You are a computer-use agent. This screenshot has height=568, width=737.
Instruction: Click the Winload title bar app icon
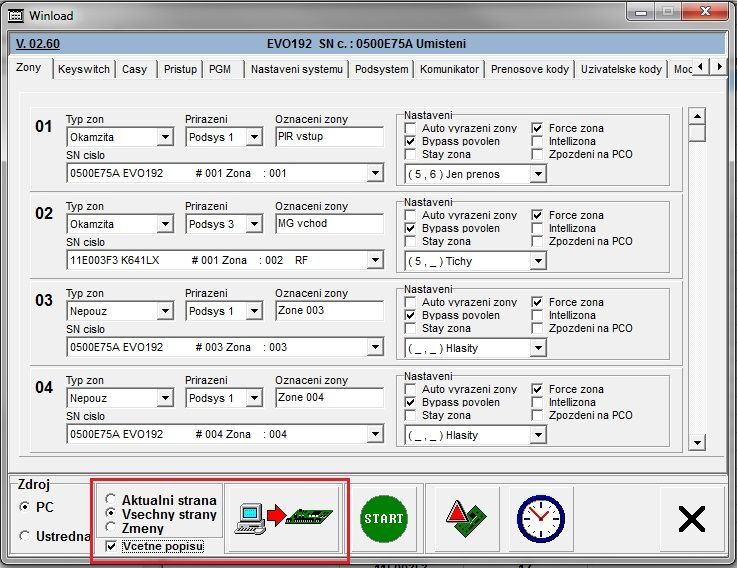(x=15, y=16)
